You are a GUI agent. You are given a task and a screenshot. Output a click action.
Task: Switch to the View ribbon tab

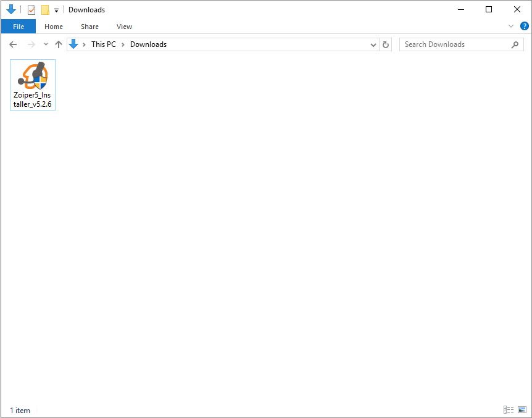tap(124, 27)
